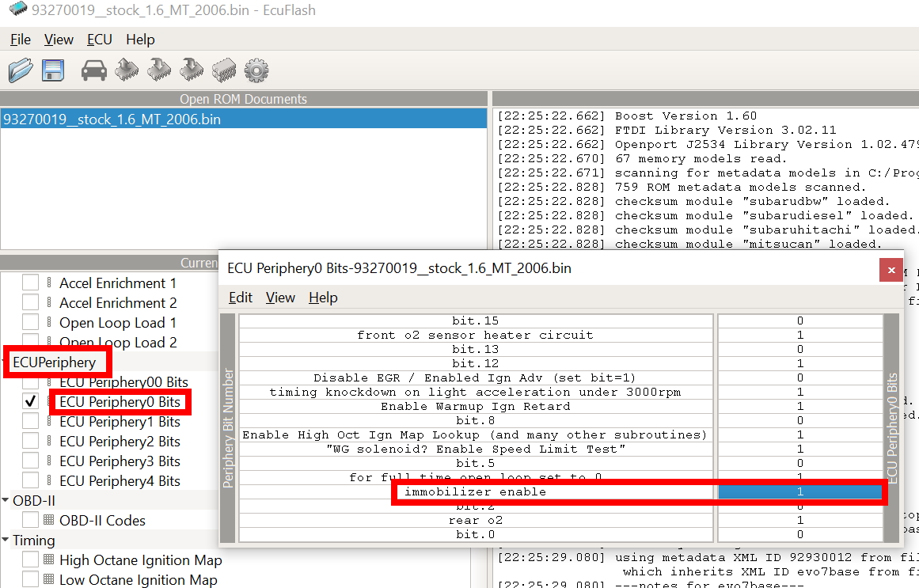Collapse the OBD-II tree category
The width and height of the screenshot is (919, 588).
tap(6, 500)
